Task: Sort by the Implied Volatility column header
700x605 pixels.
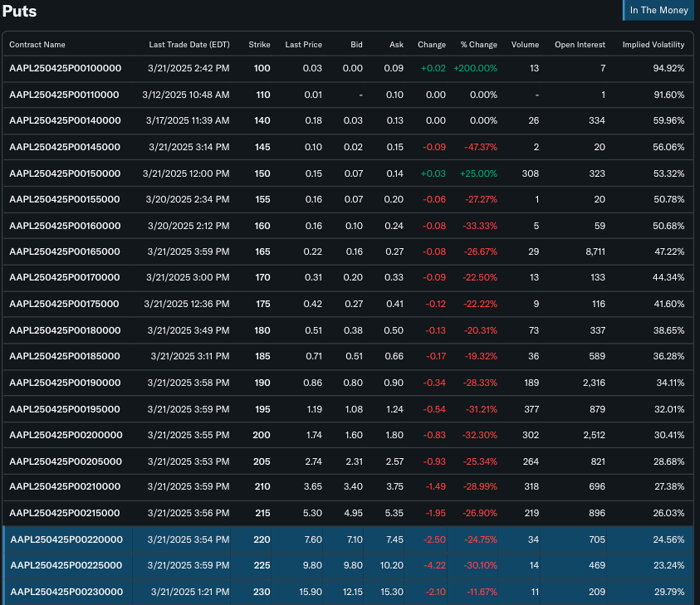Action: (653, 44)
